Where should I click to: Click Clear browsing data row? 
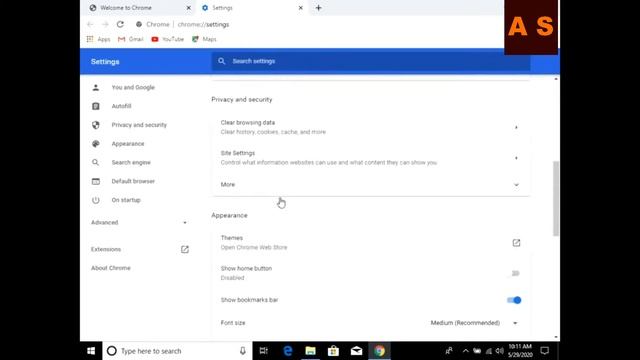coord(371,127)
